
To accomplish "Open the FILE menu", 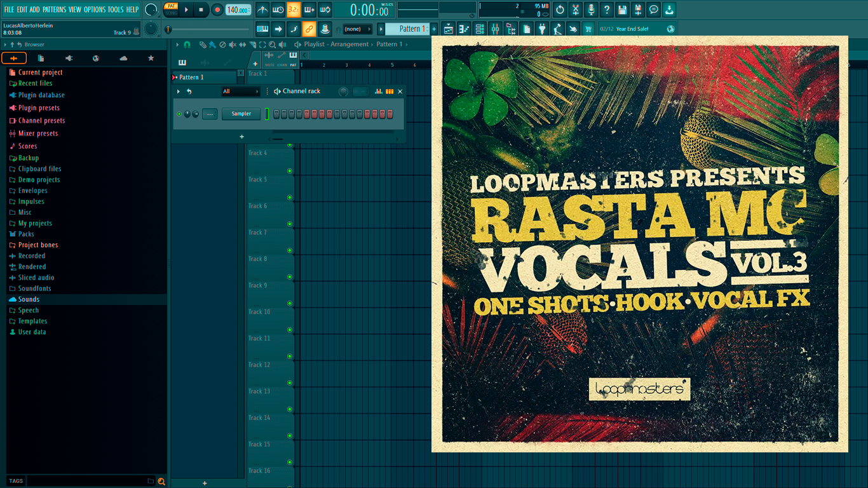I will [x=9, y=10].
